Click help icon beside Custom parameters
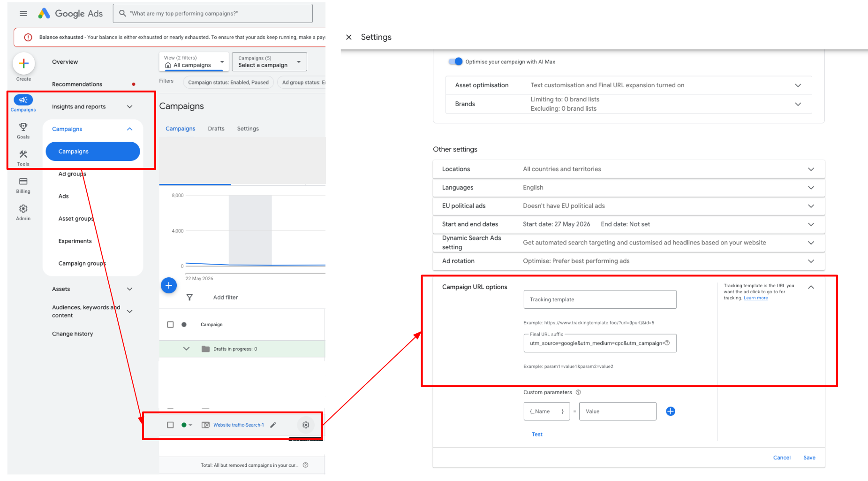This screenshot has width=868, height=481. [x=578, y=392]
